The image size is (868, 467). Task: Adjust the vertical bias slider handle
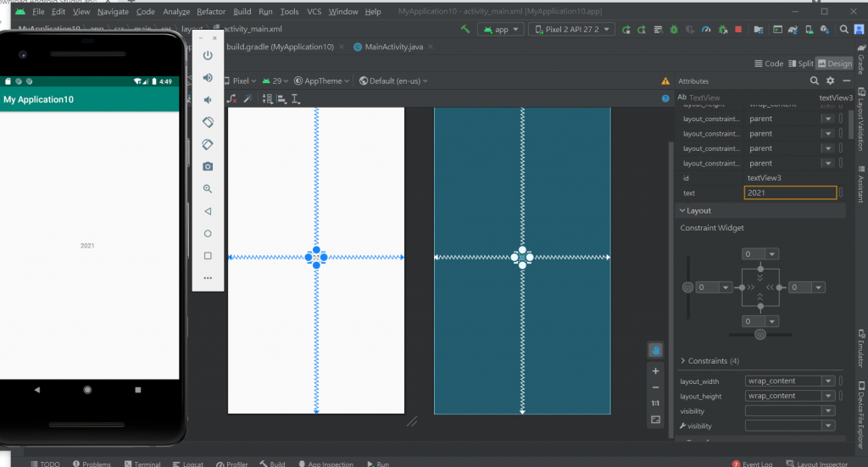687,287
